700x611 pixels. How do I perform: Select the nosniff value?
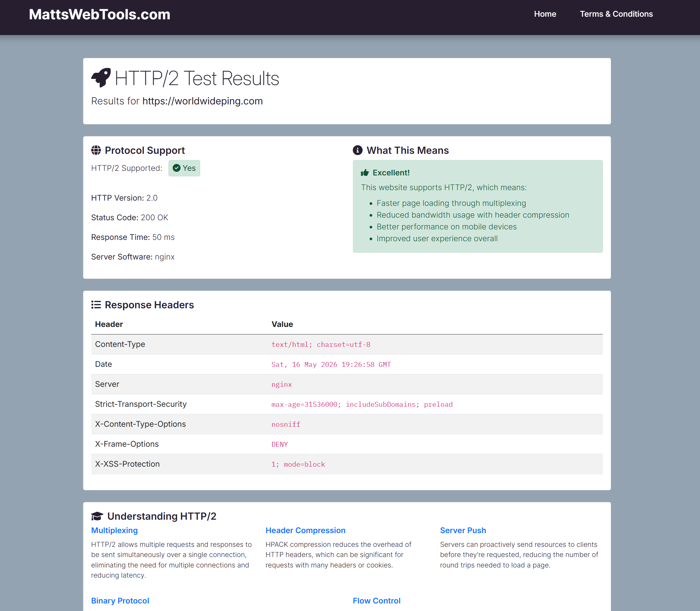(286, 424)
